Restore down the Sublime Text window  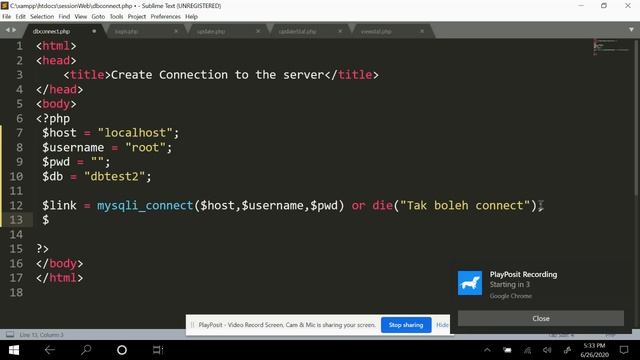(x=604, y=6)
